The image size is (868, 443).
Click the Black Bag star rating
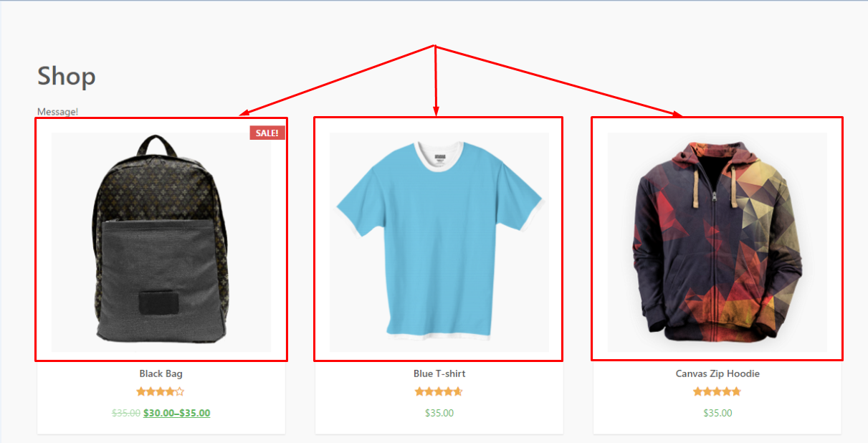coord(161,391)
